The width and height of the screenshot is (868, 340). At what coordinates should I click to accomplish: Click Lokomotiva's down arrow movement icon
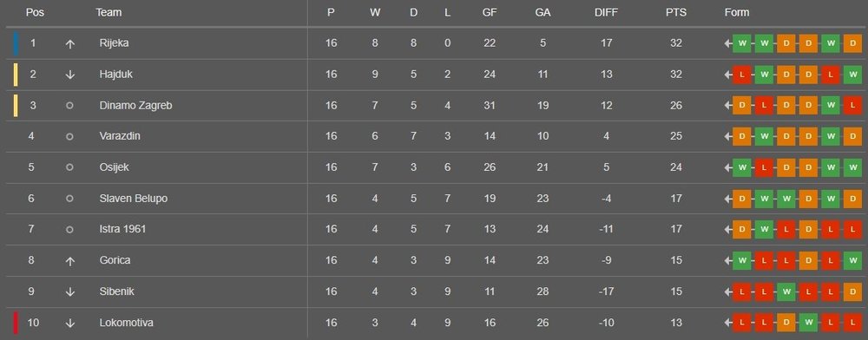tap(69, 323)
